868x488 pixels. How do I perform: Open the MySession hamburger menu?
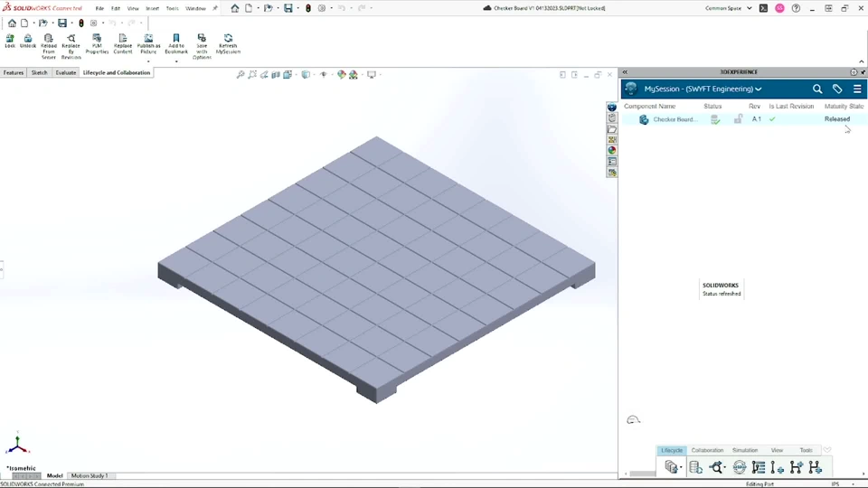[857, 89]
